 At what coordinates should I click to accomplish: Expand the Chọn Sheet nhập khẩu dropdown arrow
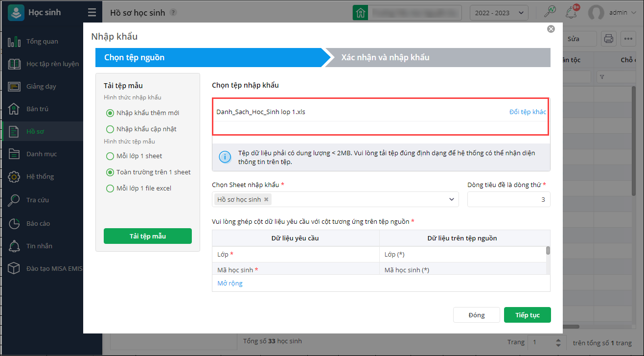click(x=451, y=199)
